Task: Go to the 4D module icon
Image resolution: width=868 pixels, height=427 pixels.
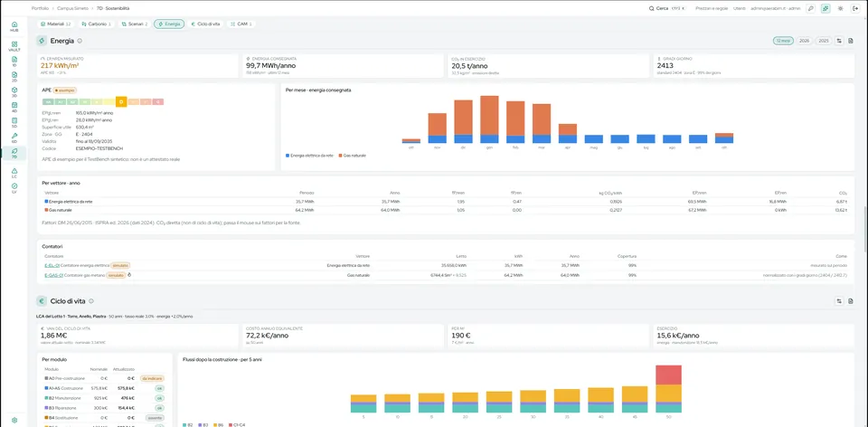Action: tap(14, 107)
